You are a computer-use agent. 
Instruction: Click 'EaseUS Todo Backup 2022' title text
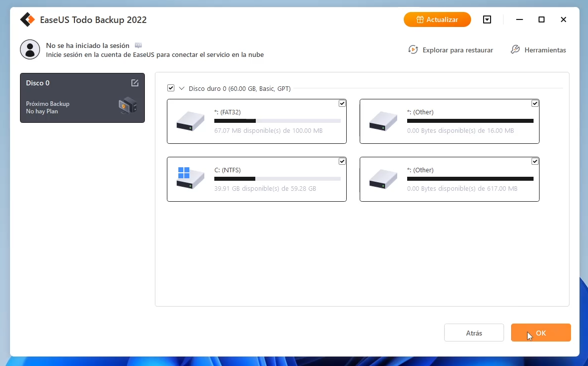[x=93, y=20]
